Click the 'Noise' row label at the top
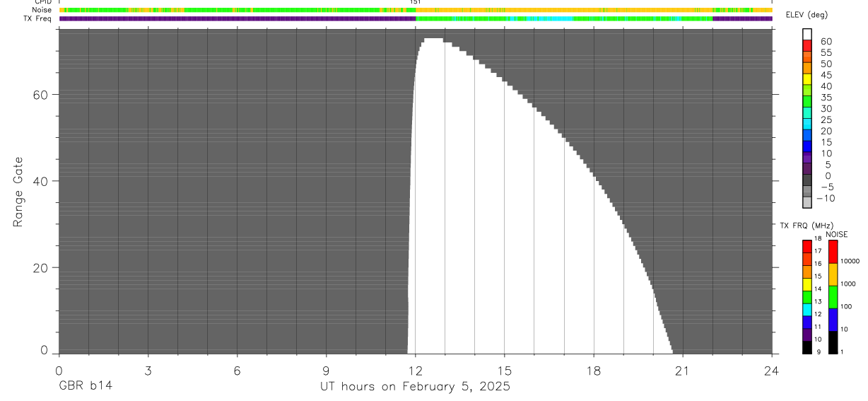Screen dimensions: 868x401 click(x=42, y=10)
